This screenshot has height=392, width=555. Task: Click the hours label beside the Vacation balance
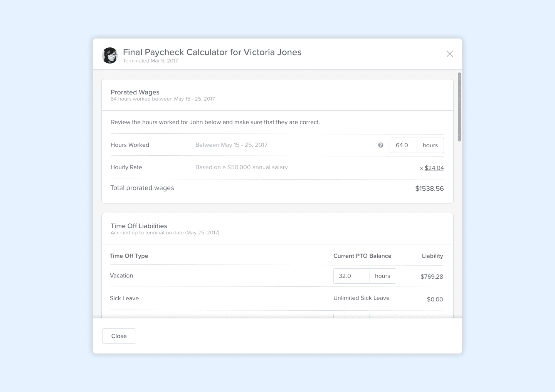(x=382, y=276)
